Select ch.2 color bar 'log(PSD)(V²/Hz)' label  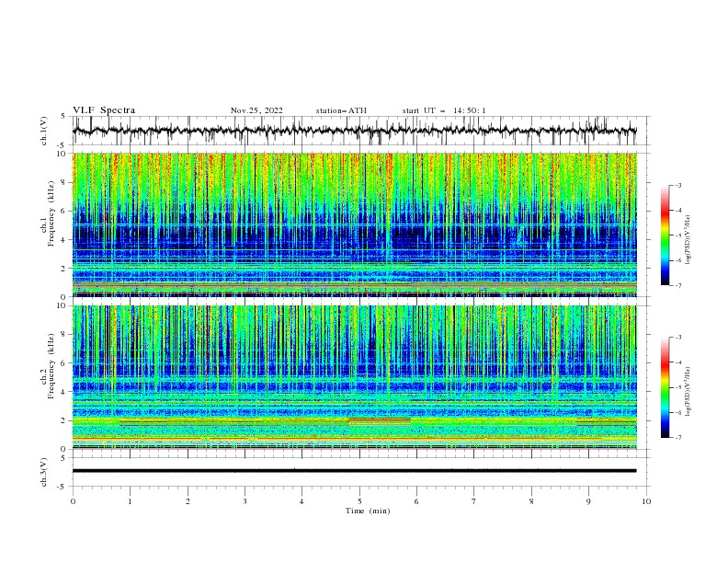(x=688, y=392)
